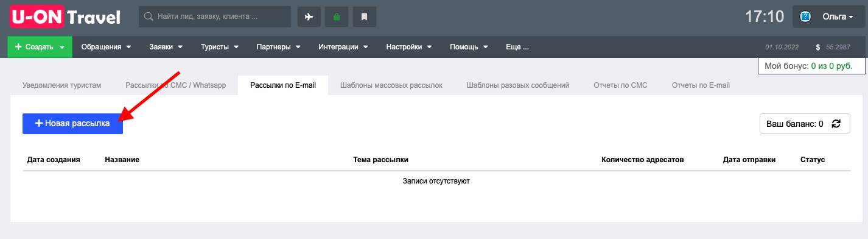Viewport: 868px width, 239px height.
Task: Open the Обращения menu
Action: (107, 47)
